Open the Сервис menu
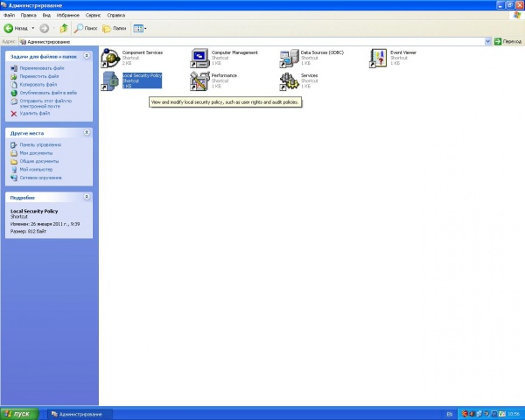525x420 pixels. point(92,15)
